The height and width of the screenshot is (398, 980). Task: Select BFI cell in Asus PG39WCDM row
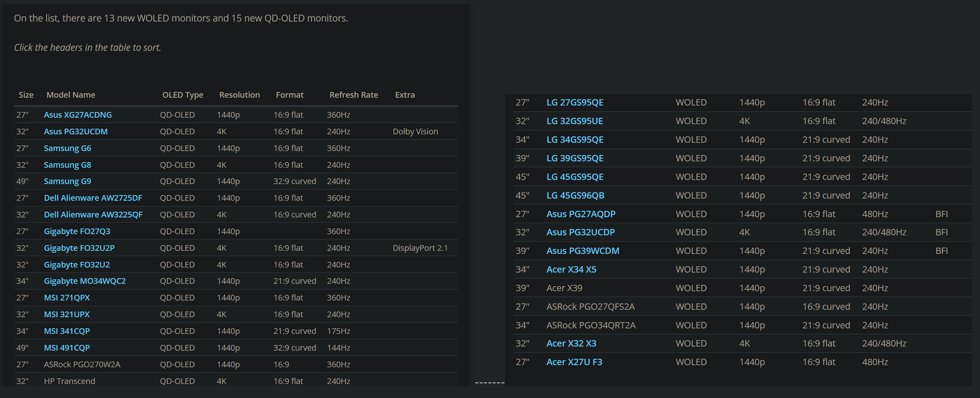(942, 251)
